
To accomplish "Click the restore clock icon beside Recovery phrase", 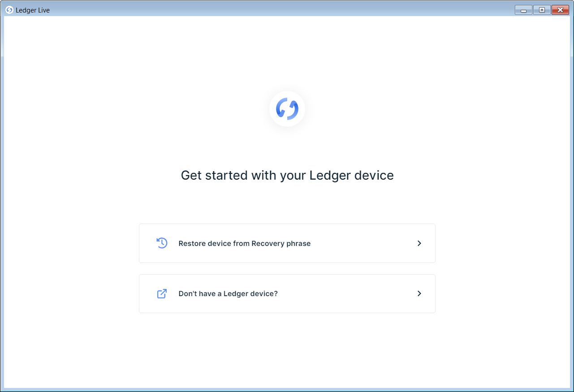I will point(162,243).
